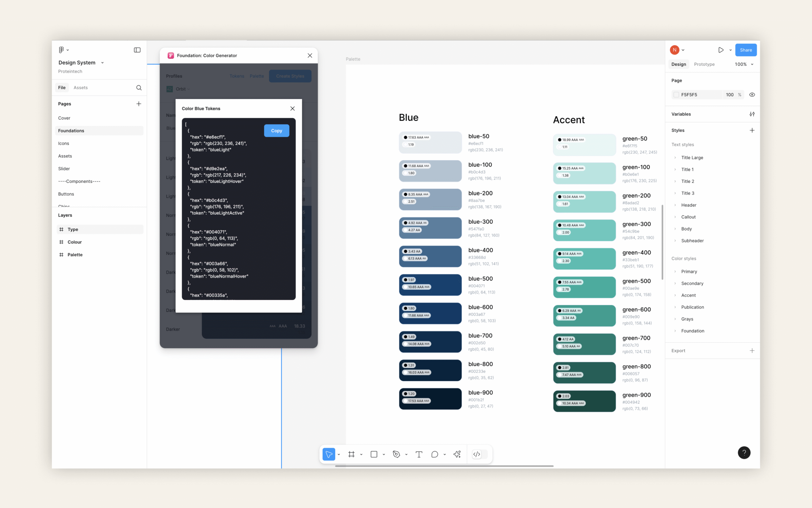812x508 pixels.
Task: Switch to the File tab
Action: pyautogui.click(x=62, y=88)
